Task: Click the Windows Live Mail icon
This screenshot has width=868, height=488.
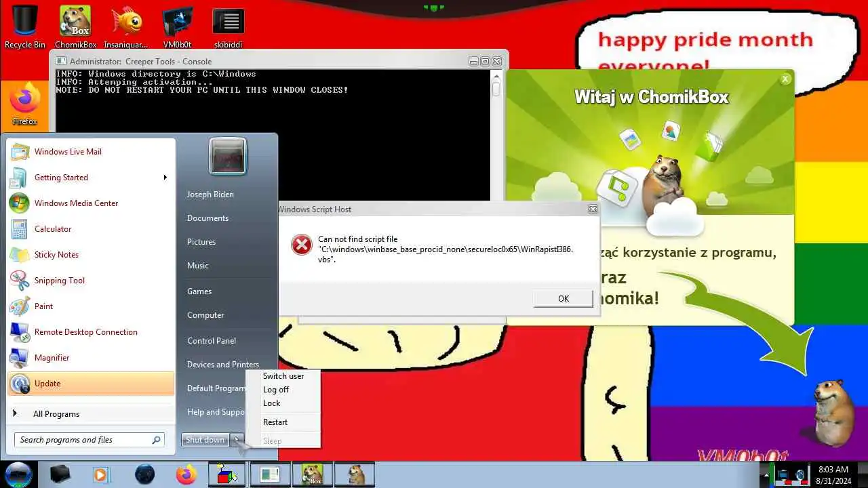Action: [19, 152]
